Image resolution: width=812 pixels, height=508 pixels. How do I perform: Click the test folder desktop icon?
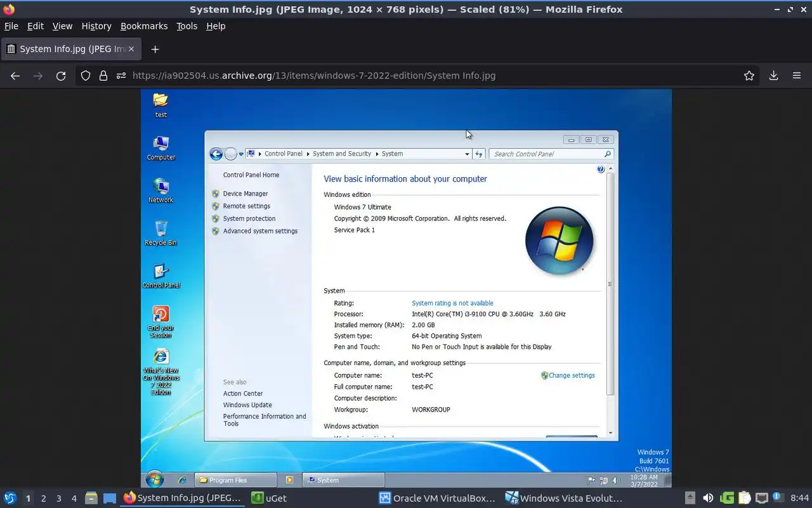coord(160,105)
